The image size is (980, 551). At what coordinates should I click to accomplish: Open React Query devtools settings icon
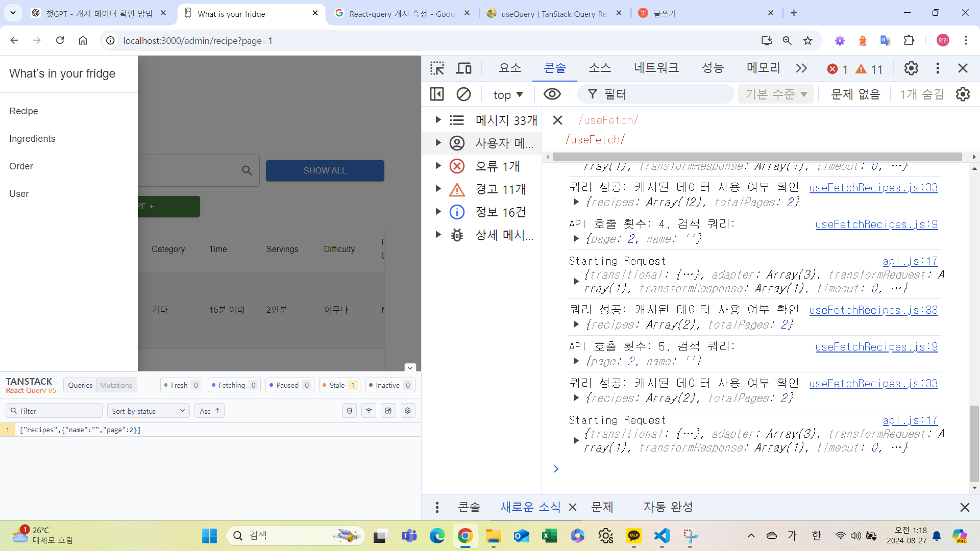(407, 411)
